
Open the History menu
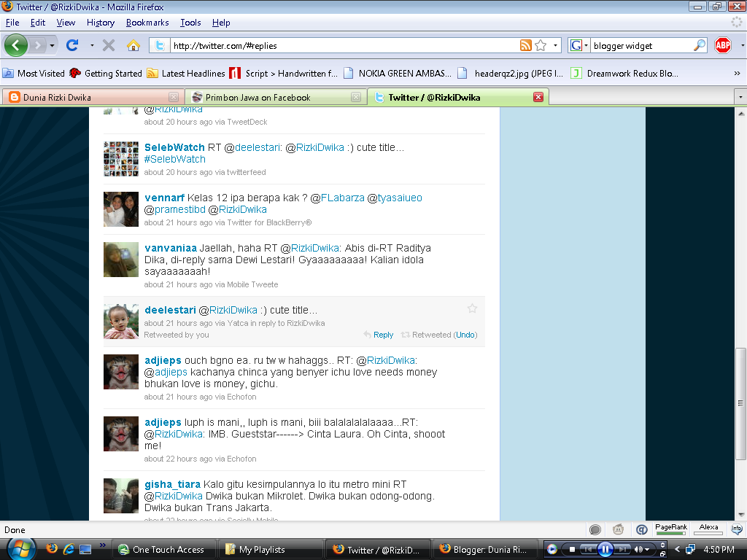pos(101,23)
